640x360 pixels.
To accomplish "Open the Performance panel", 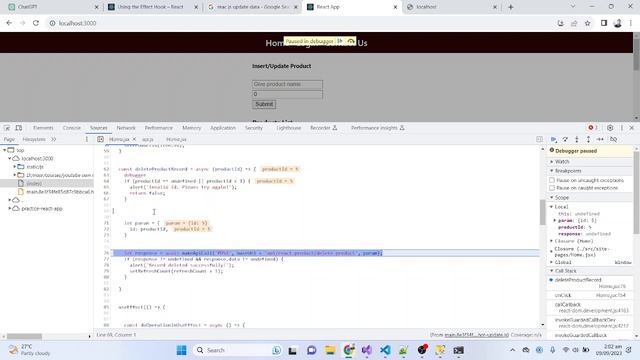I will coord(158,128).
